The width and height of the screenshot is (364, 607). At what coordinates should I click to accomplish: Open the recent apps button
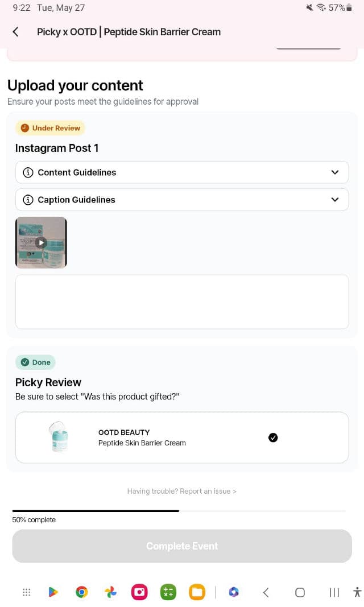[x=334, y=592]
